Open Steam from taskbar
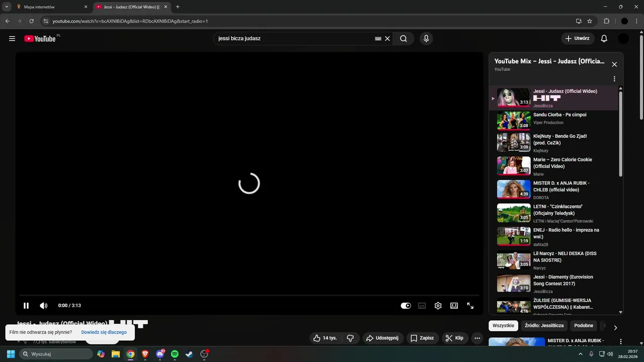644x362 pixels. pos(189,354)
